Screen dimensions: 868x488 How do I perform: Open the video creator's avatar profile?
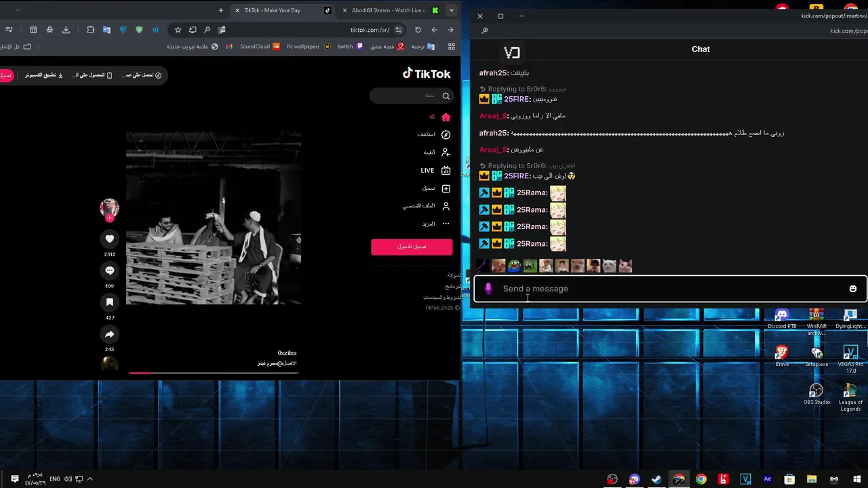[x=109, y=207]
